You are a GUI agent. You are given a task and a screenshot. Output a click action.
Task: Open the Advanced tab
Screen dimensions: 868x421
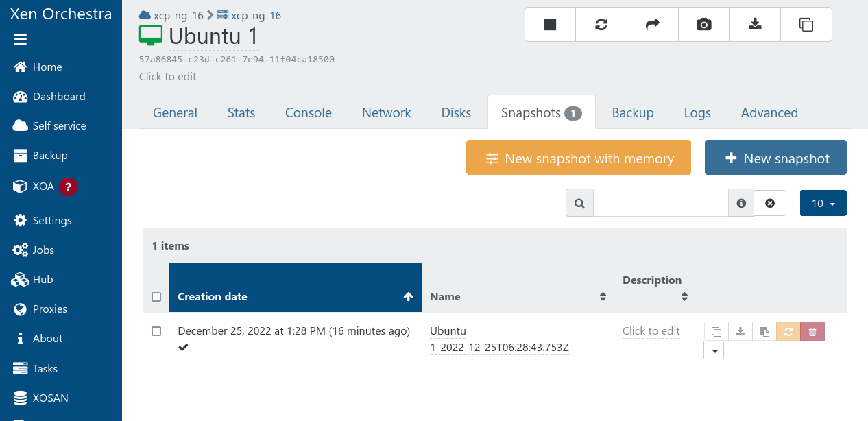[769, 113]
